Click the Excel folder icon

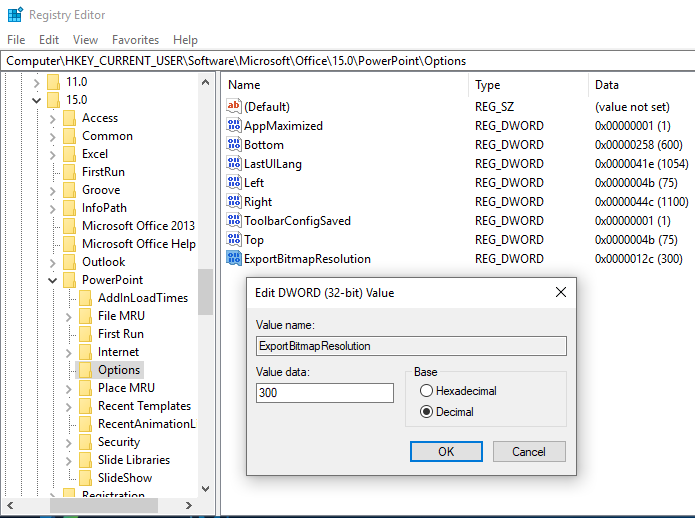[69, 154]
